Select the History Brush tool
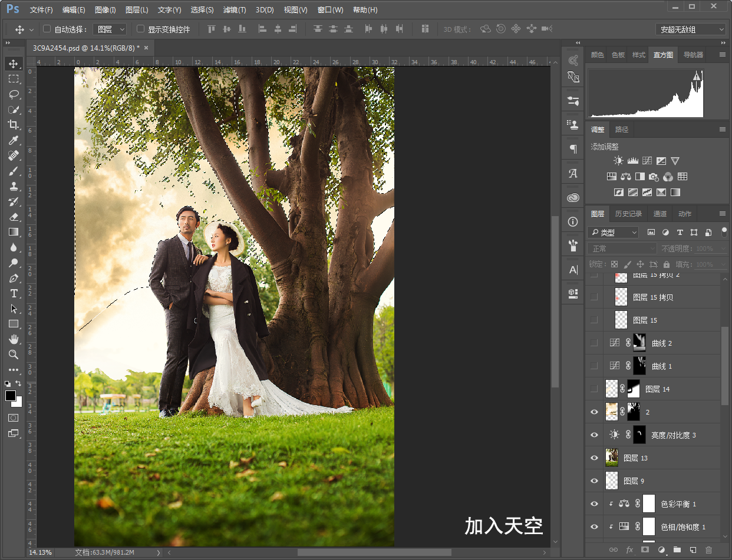The height and width of the screenshot is (560, 732). click(13, 201)
